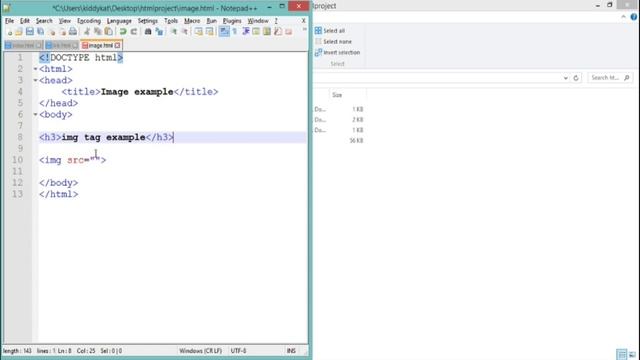Screen dimensions: 640x360
Task: Click the Cut scissors icon
Action: (x=87, y=32)
